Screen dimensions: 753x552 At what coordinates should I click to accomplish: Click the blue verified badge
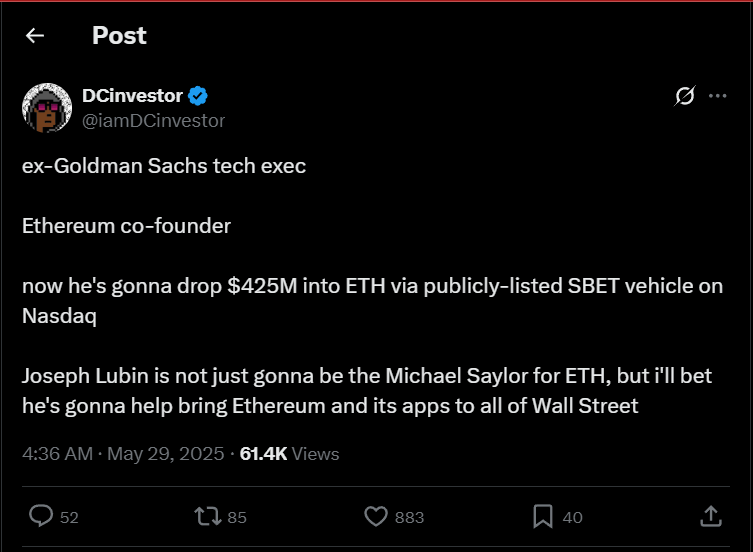pos(198,96)
